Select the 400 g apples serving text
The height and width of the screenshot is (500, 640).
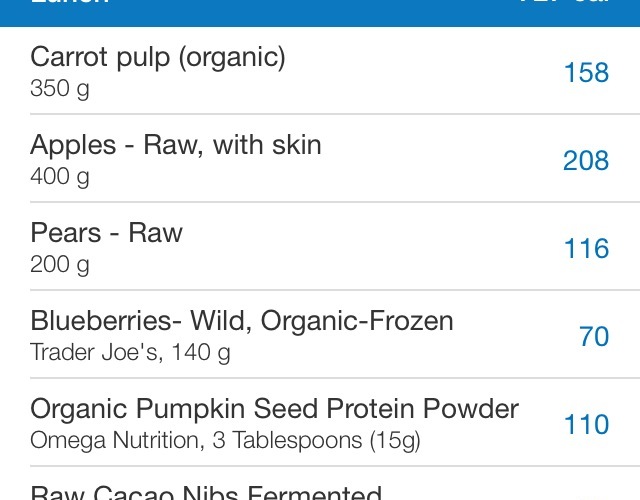tap(60, 177)
